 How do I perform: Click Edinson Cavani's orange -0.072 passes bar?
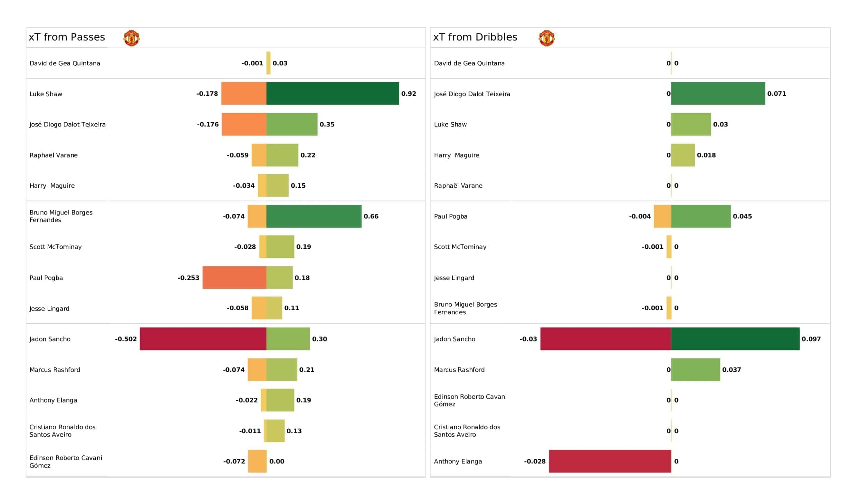257,461
